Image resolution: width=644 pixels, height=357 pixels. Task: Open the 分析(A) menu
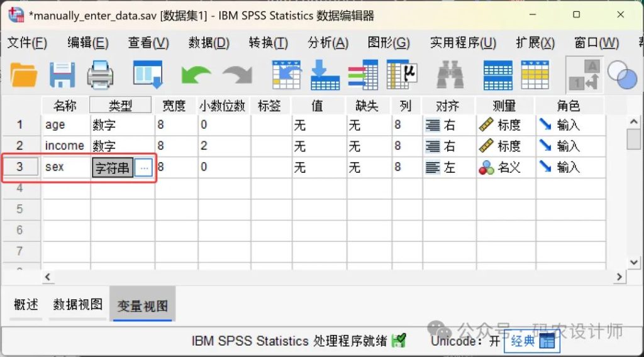(328, 43)
